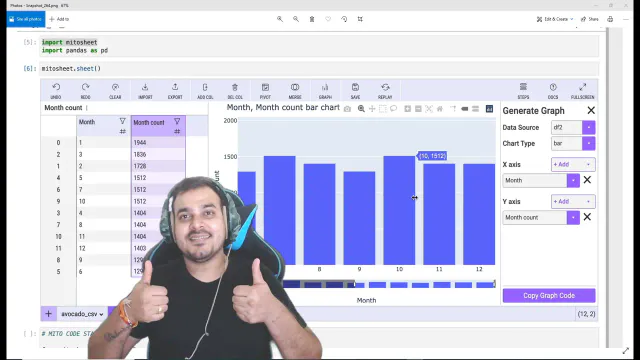Image resolution: width=640 pixels, height=360 pixels.
Task: Close the Generate Graph panel
Action: (591, 110)
